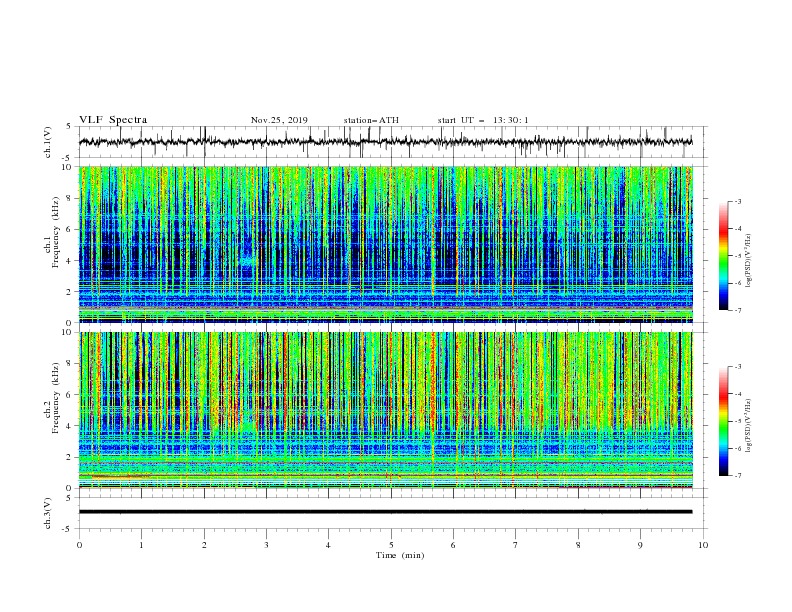Viewport: 792px width, 612px height.
Task: Click time axis tick label "3"
Action: pyautogui.click(x=266, y=545)
